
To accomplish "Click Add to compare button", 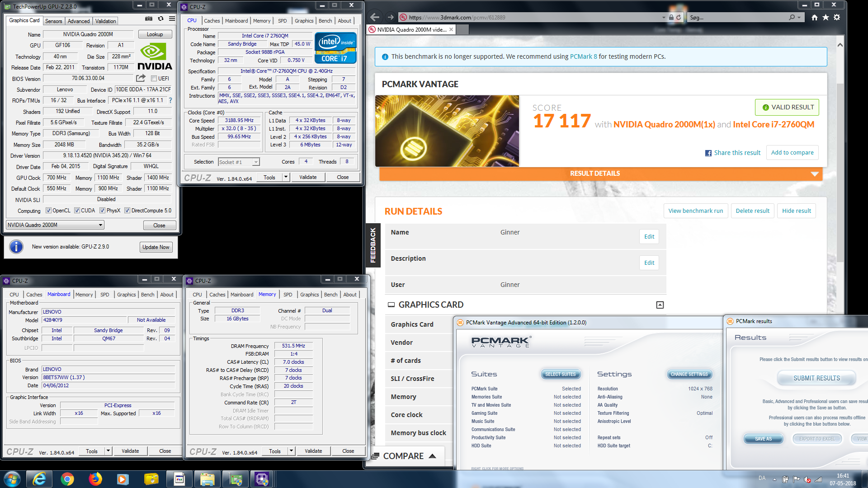I will (792, 153).
